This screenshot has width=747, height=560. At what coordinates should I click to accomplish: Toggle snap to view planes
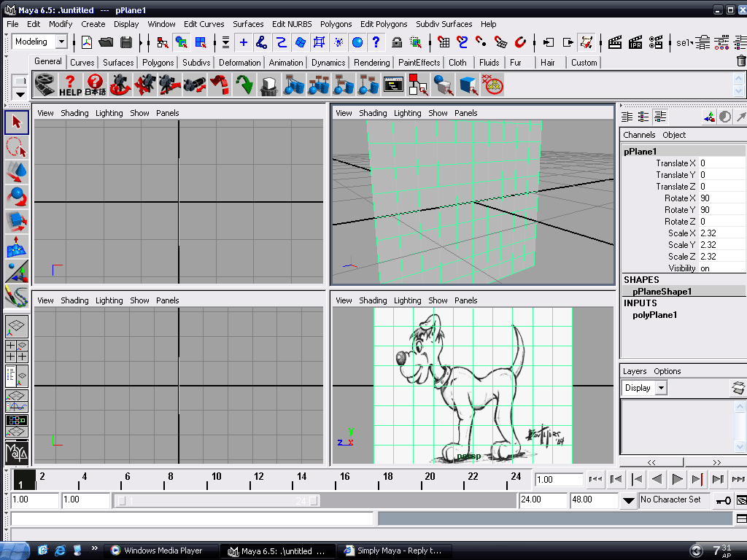tap(500, 42)
